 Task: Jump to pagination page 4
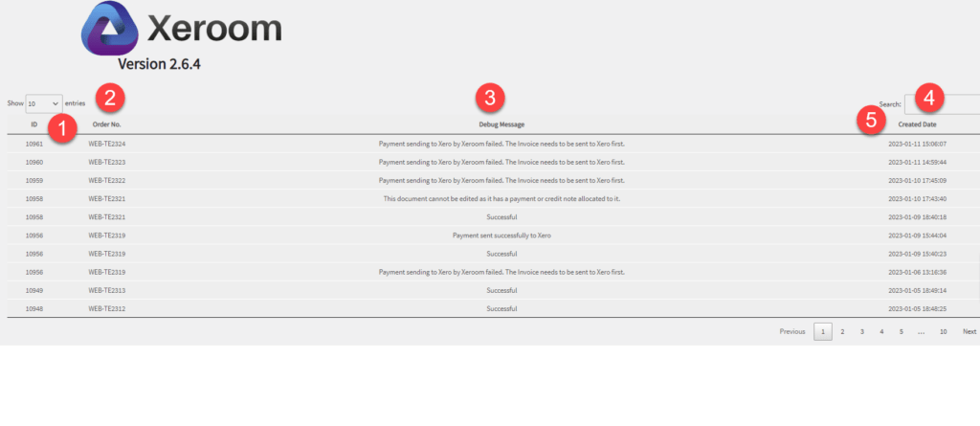tap(881, 331)
